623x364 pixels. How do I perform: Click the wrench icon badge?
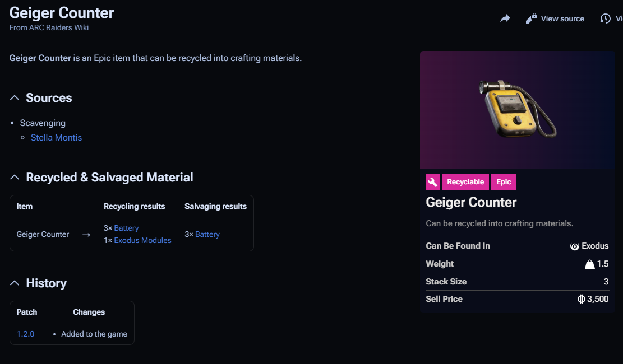coord(433,182)
